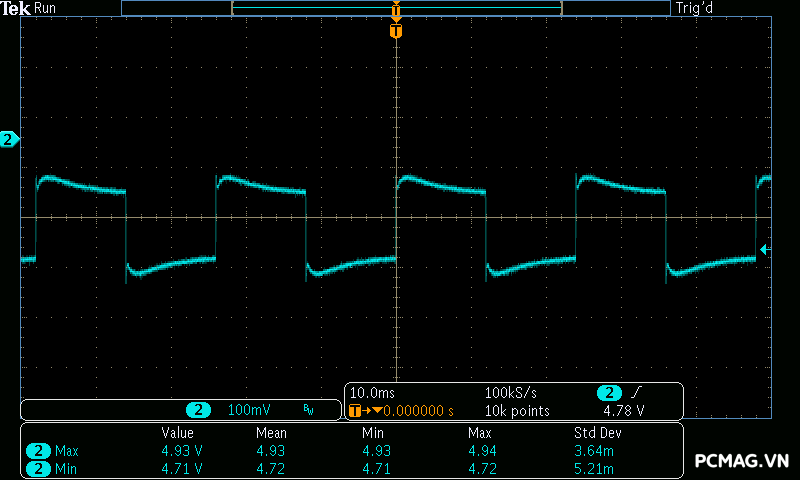Screen dimensions: 800x480
Task: Click the record view bar at top
Action: (396, 8)
